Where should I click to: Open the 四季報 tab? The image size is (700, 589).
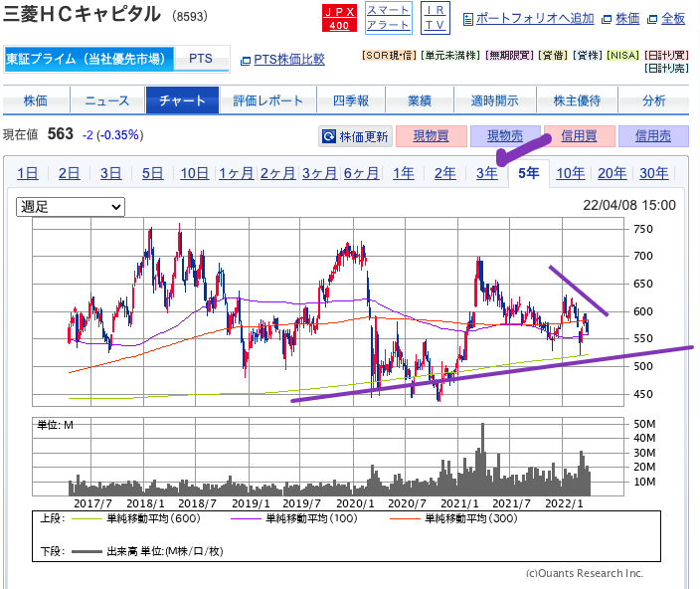pos(351,100)
